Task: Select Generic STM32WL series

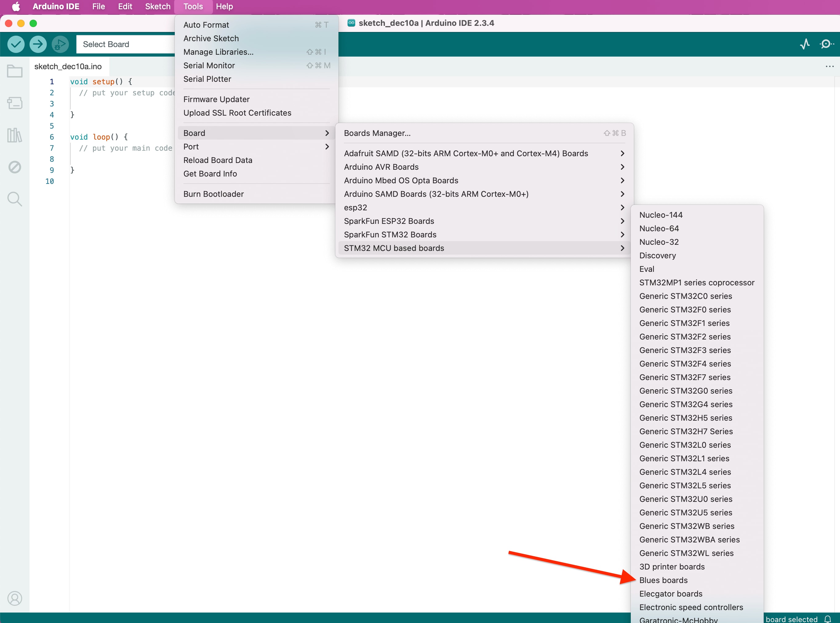Action: coord(697,553)
